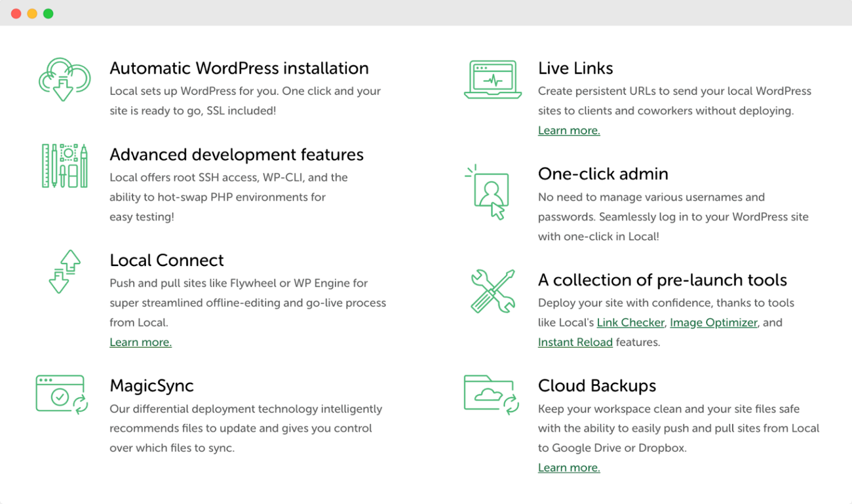
Task: Click the Live Links laptop icon
Action: [x=492, y=79]
